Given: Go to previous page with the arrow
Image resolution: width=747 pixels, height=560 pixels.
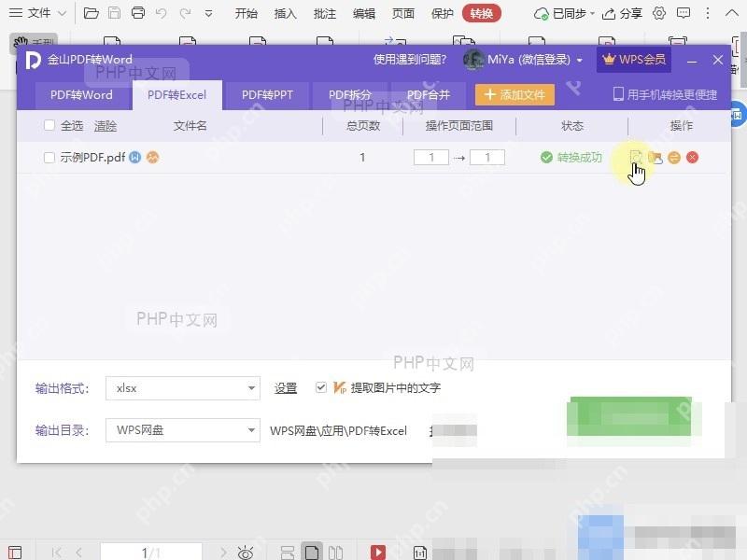Looking at the screenshot, I should coord(78,553).
